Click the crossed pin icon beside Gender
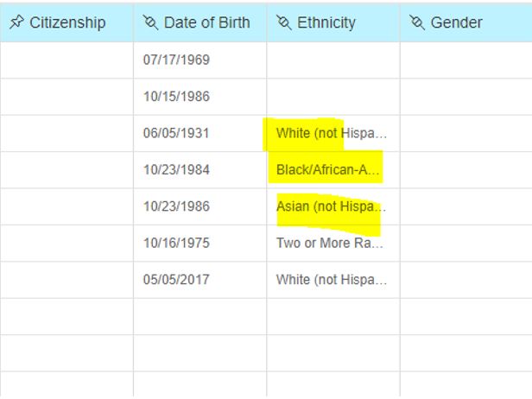Image resolution: width=532 pixels, height=399 pixels. pyautogui.click(x=417, y=22)
